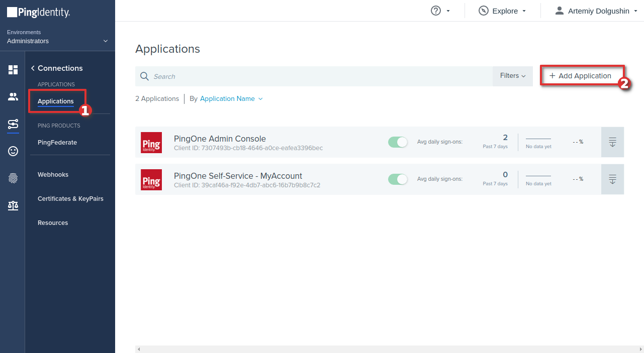Click Client ID of PingOne Admin Console

point(248,148)
